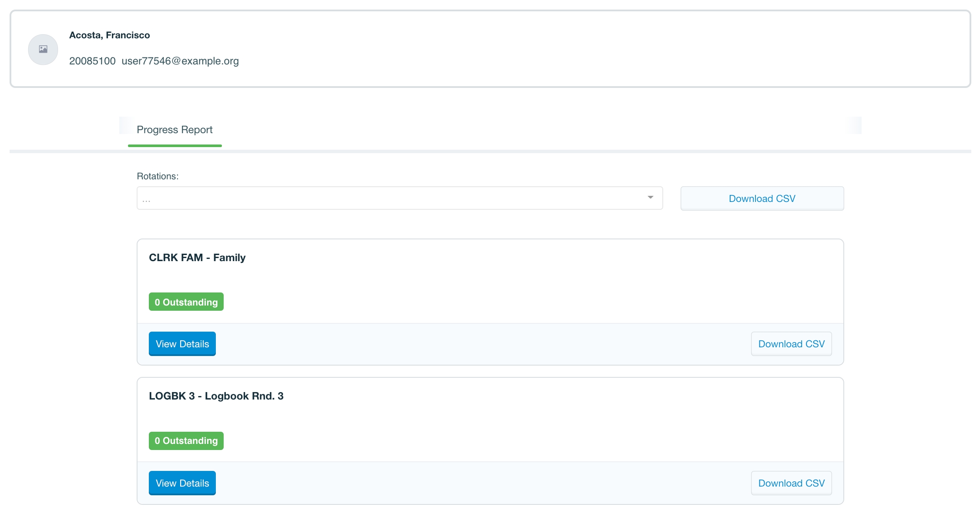View Details for CLRK FAM Family

click(x=182, y=344)
